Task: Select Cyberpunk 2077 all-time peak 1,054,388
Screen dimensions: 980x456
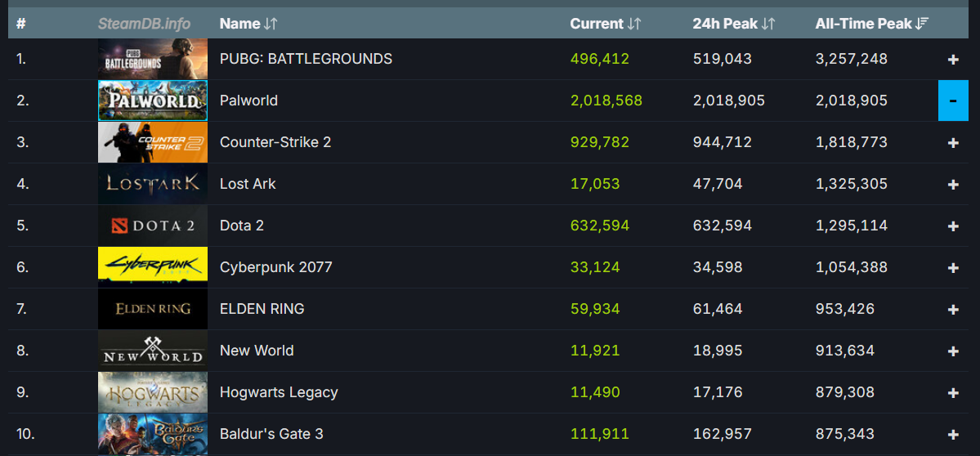Action: 851,267
